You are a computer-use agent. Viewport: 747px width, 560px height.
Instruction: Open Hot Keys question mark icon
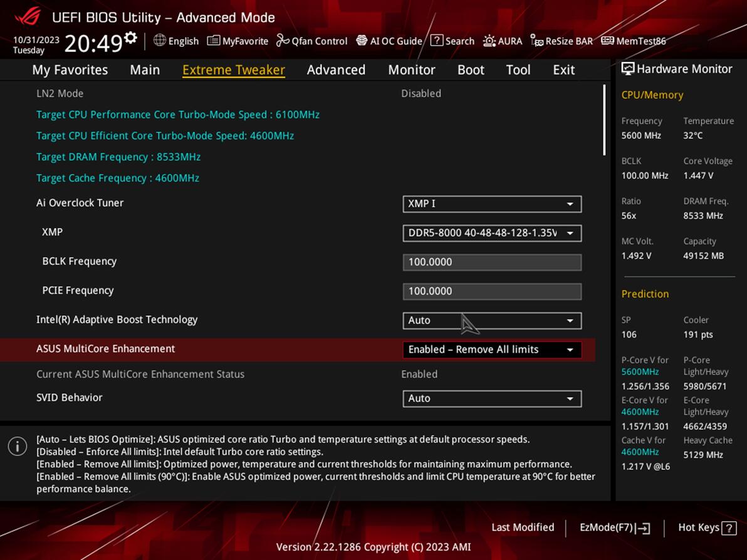coord(729,527)
